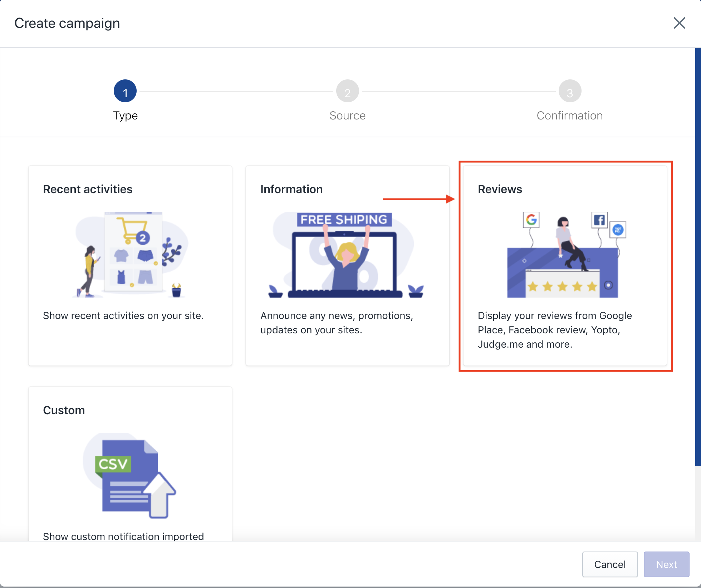Click the step 1 Type circle

[125, 91]
